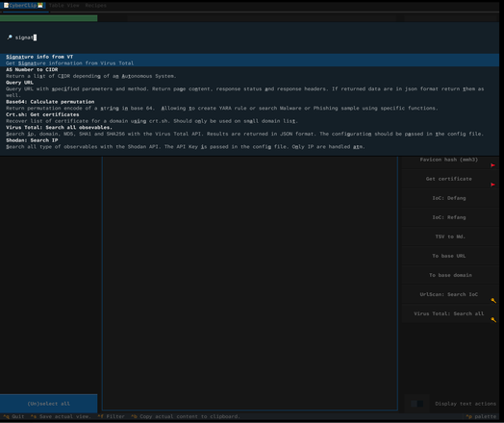Click the magnifier icon beside search
Screen dimensions: 504x423
10,37
